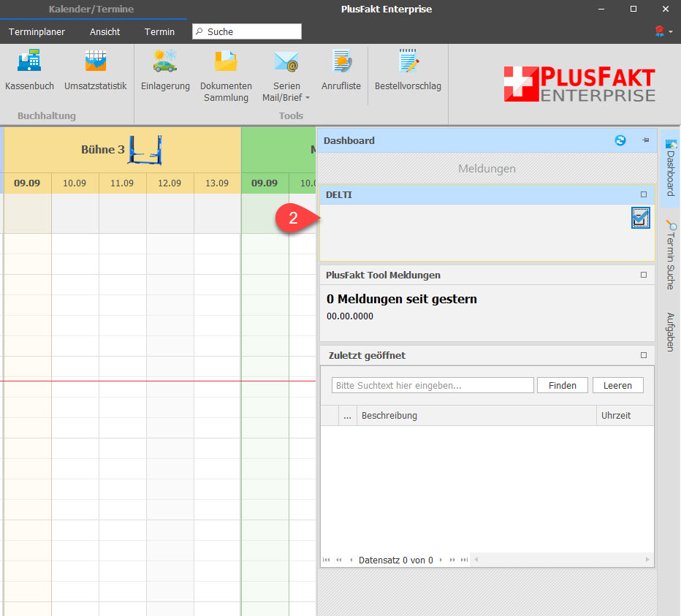Viewport: 681px width, 616px height.
Task: Go to next record
Action: click(x=441, y=560)
